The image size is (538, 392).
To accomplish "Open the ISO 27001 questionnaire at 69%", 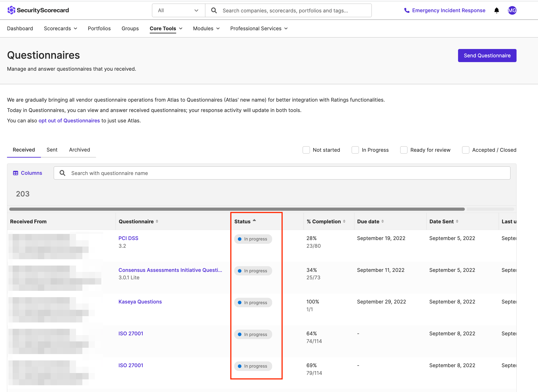I will [131, 365].
